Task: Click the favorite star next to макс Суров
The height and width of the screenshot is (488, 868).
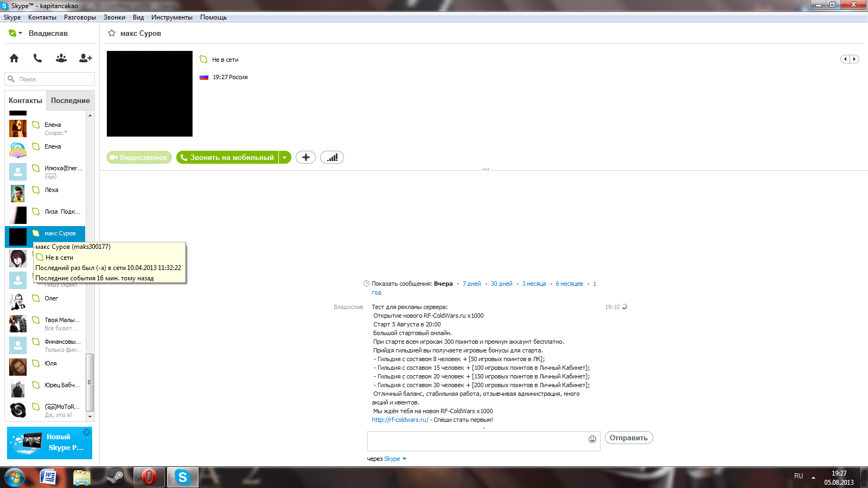Action: coord(112,33)
